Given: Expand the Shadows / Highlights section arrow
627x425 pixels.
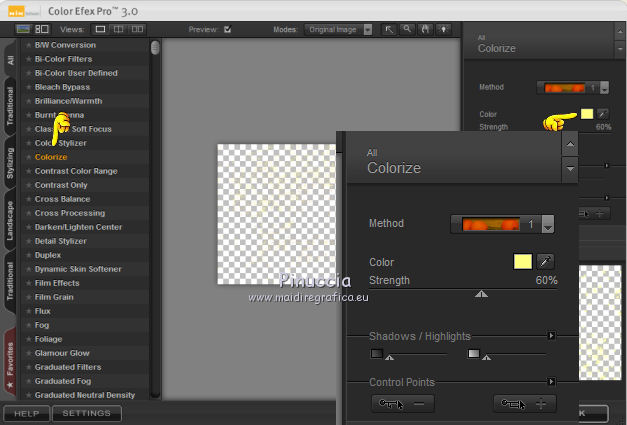Looking at the screenshot, I should pos(551,335).
